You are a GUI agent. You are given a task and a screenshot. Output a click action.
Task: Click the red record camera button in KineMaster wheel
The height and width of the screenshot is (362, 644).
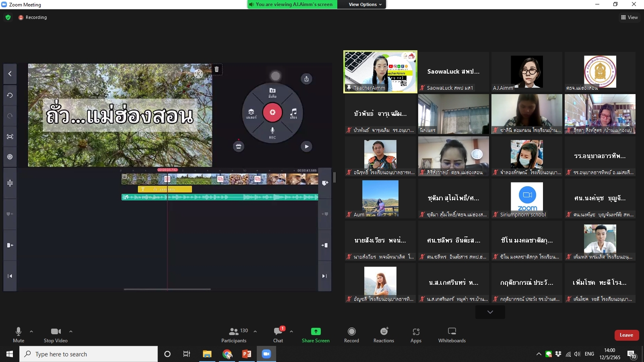coord(272,112)
